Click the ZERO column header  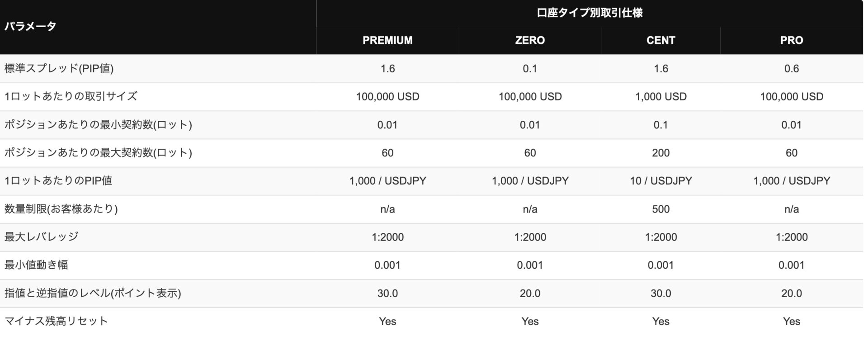[x=530, y=40]
